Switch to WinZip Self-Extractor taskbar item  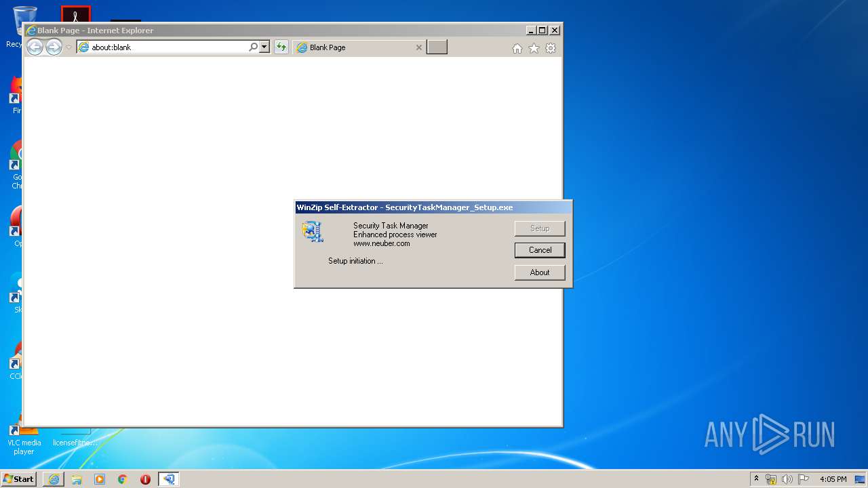tap(169, 479)
